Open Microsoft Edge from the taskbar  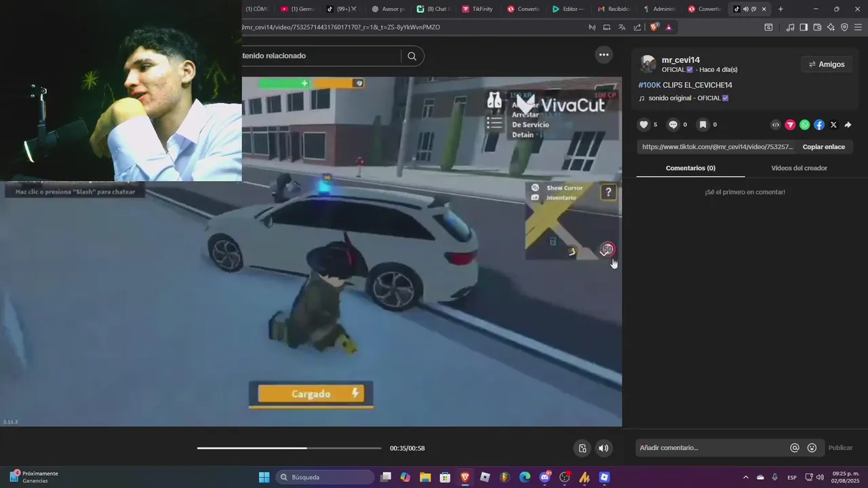click(525, 477)
